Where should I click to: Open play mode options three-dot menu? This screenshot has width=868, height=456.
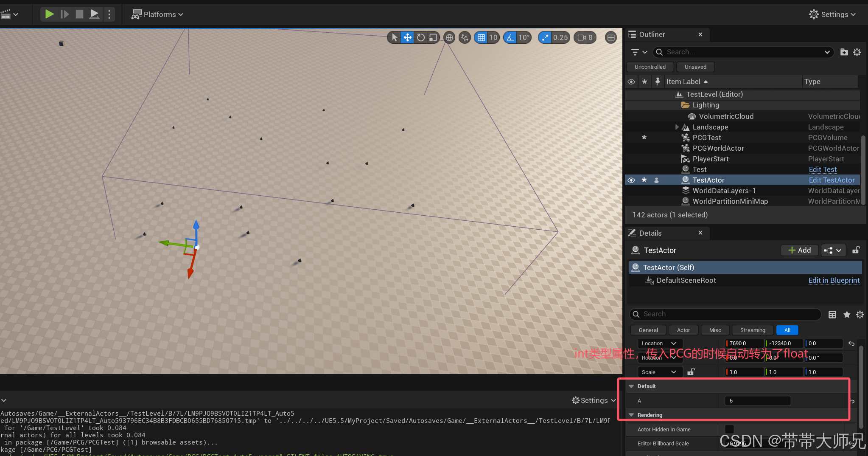109,14
